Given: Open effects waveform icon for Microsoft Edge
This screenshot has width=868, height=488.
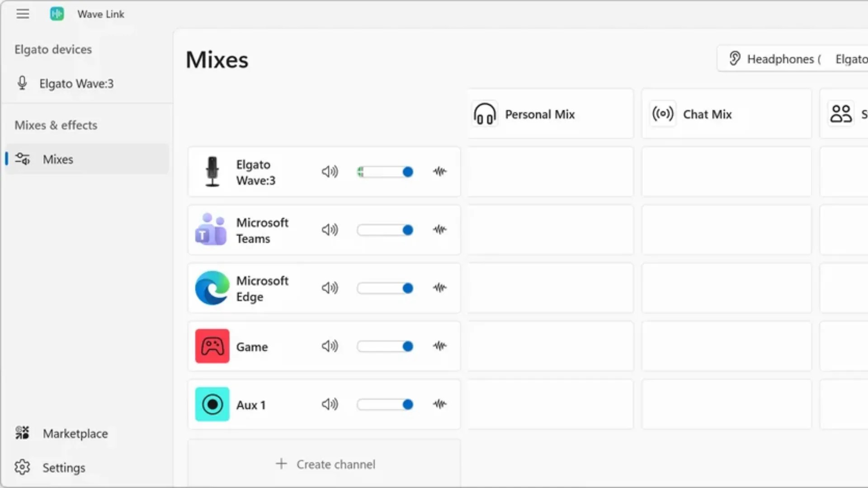Looking at the screenshot, I should pyautogui.click(x=439, y=288).
